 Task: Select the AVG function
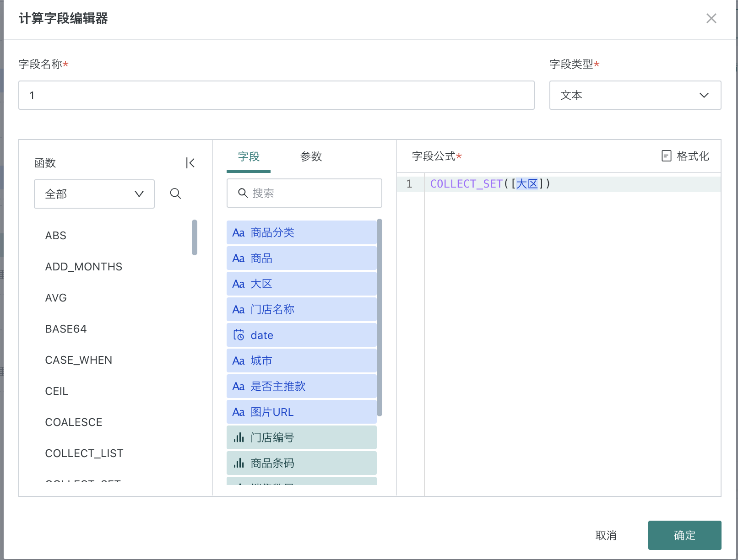56,298
